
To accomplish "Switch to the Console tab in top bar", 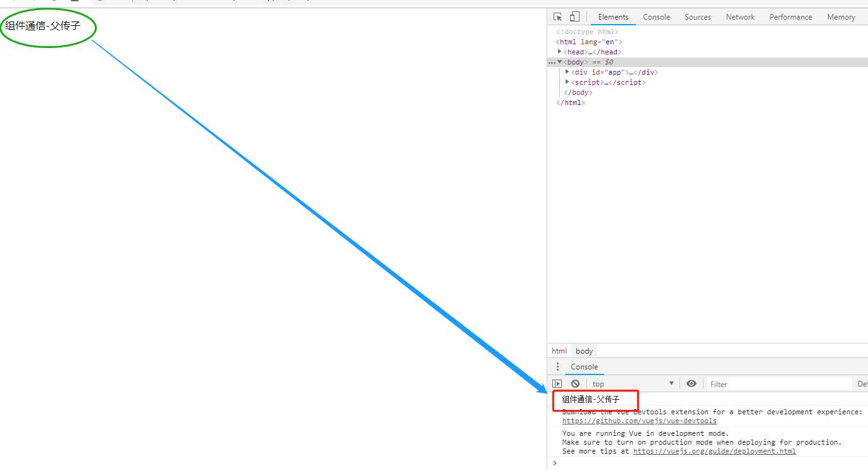I will 656,17.
